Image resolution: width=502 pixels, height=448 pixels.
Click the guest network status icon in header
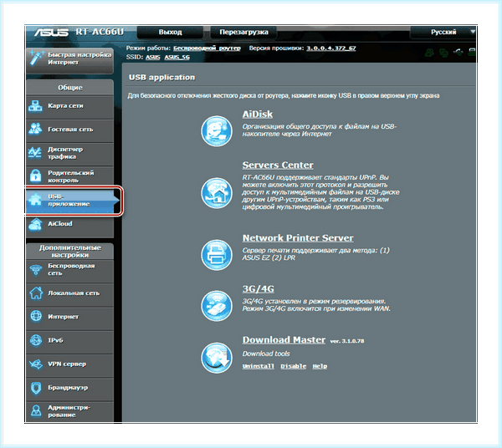click(x=429, y=52)
